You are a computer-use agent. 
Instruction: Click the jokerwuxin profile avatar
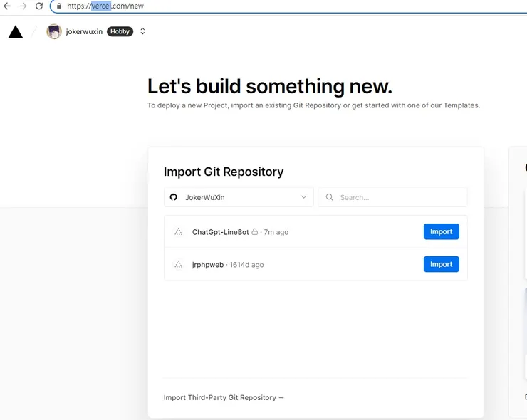(x=54, y=31)
